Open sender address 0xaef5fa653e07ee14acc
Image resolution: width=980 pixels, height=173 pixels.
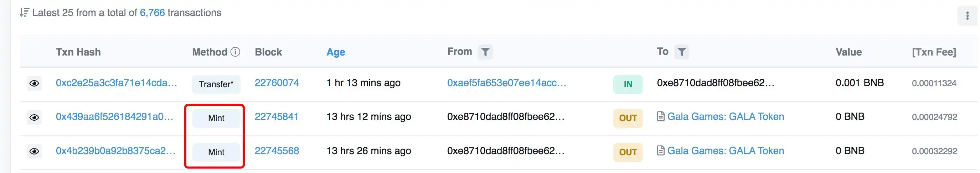(x=506, y=83)
